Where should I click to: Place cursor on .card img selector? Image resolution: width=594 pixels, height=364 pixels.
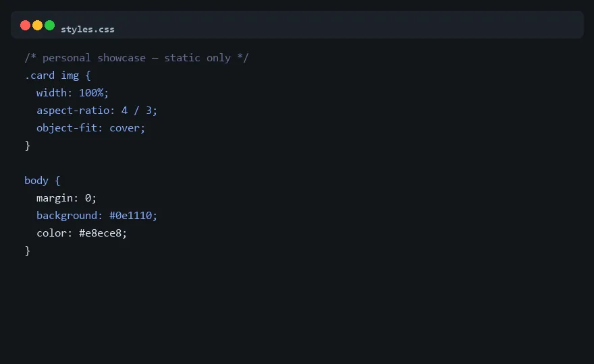[51, 75]
